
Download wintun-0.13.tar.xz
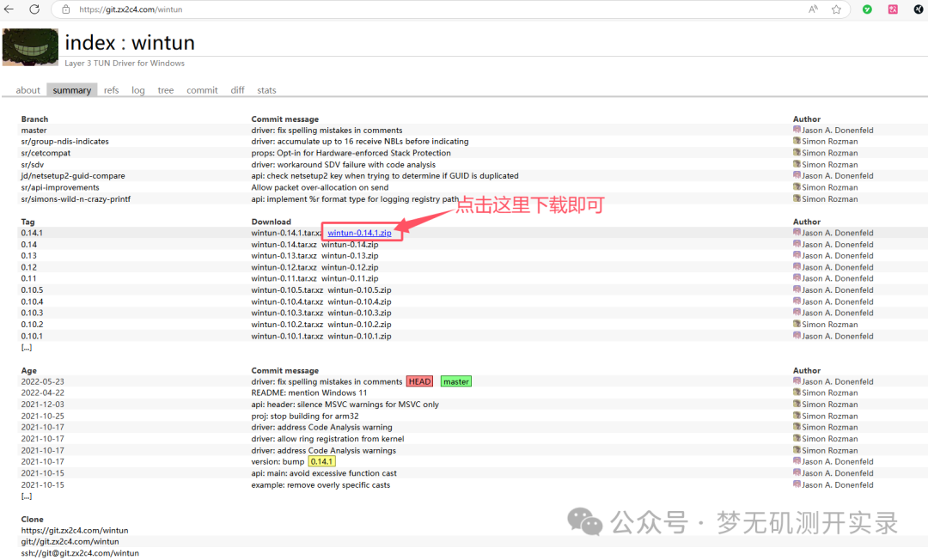(x=284, y=255)
